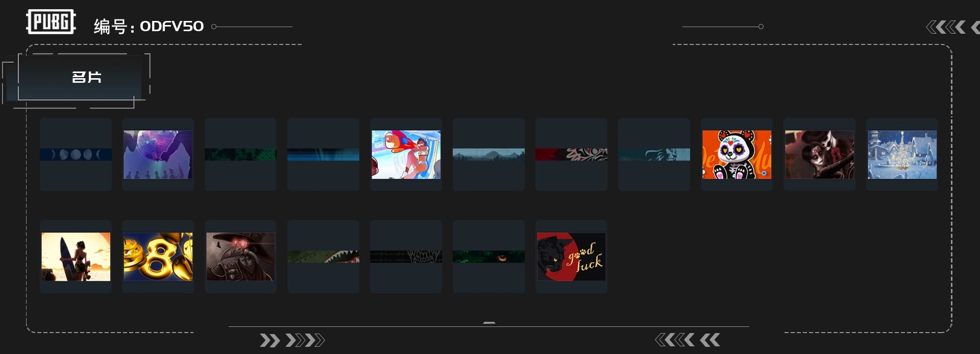
Task: Select the misty mountain banner name card
Action: point(489,154)
